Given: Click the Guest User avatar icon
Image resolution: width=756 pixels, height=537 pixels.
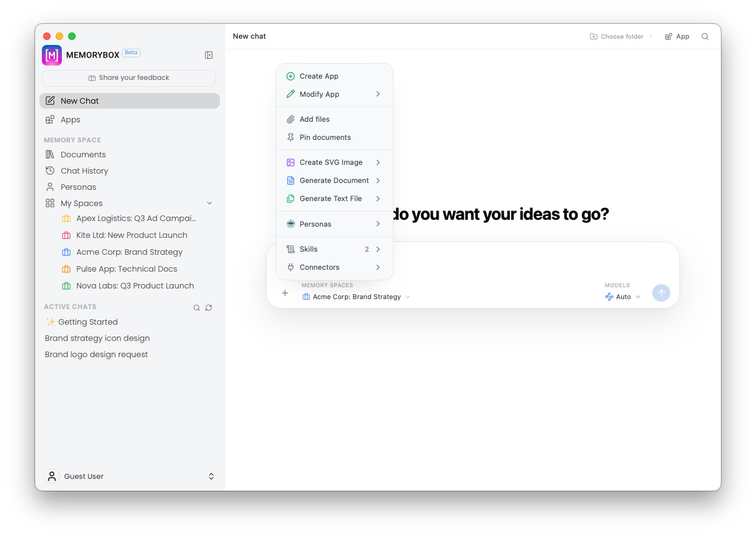Looking at the screenshot, I should [52, 476].
